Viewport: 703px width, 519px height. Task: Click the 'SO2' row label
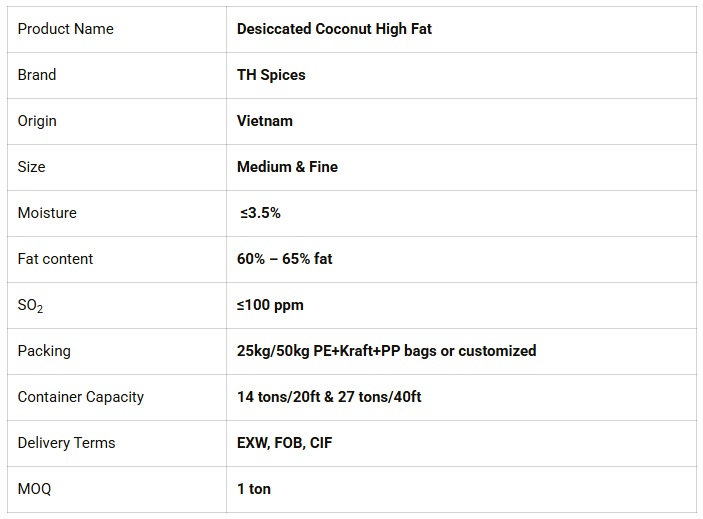tap(30, 306)
